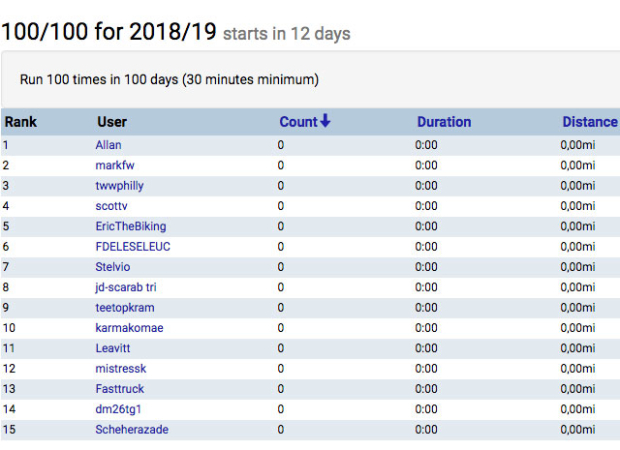Open Stelvio user profile

tap(114, 267)
